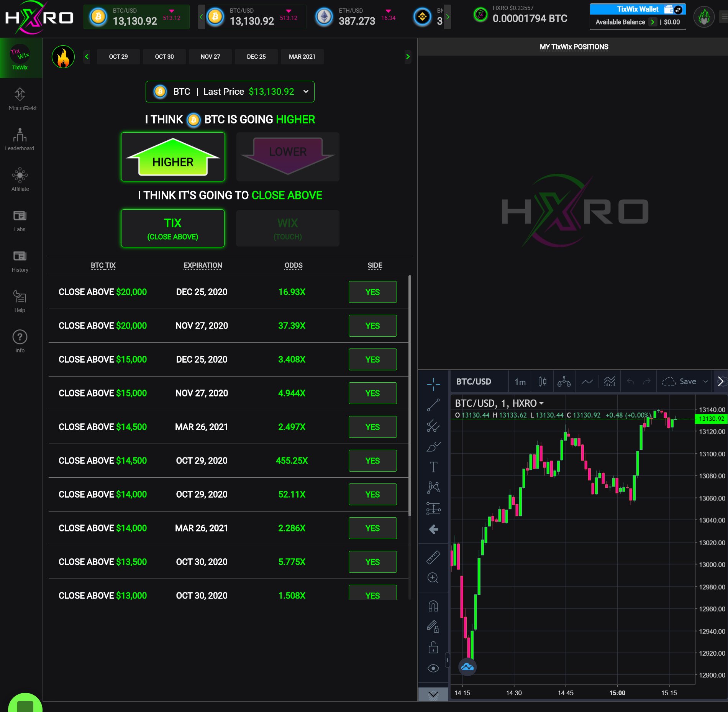Viewport: 728px width, 712px height.
Task: Select the chart pattern tool
Action: [433, 488]
